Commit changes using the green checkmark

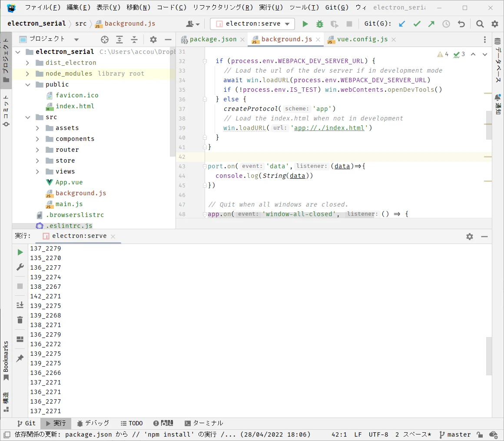(x=417, y=24)
